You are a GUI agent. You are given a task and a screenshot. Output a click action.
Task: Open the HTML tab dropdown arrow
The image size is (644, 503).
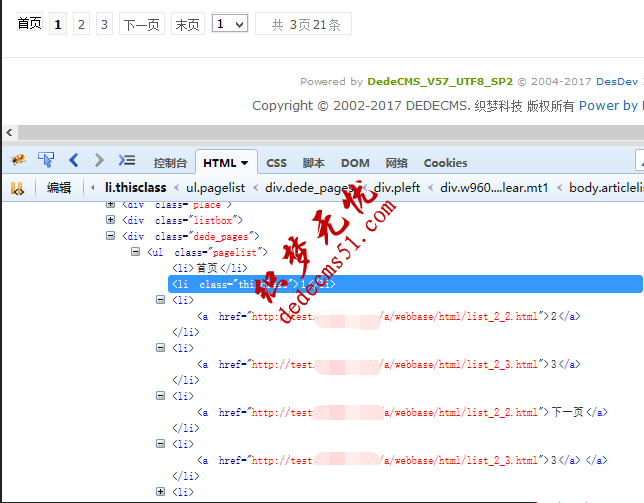[244, 163]
